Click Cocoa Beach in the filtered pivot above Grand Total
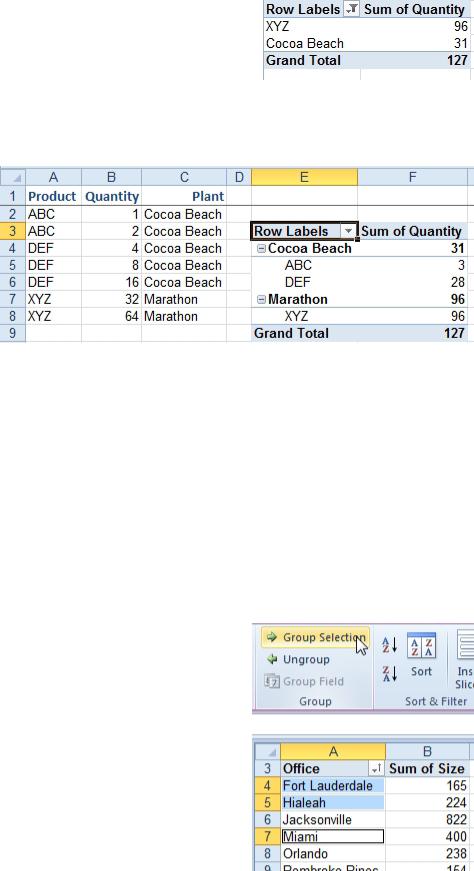Viewport: 474px width, 871px height. pyautogui.click(x=305, y=43)
